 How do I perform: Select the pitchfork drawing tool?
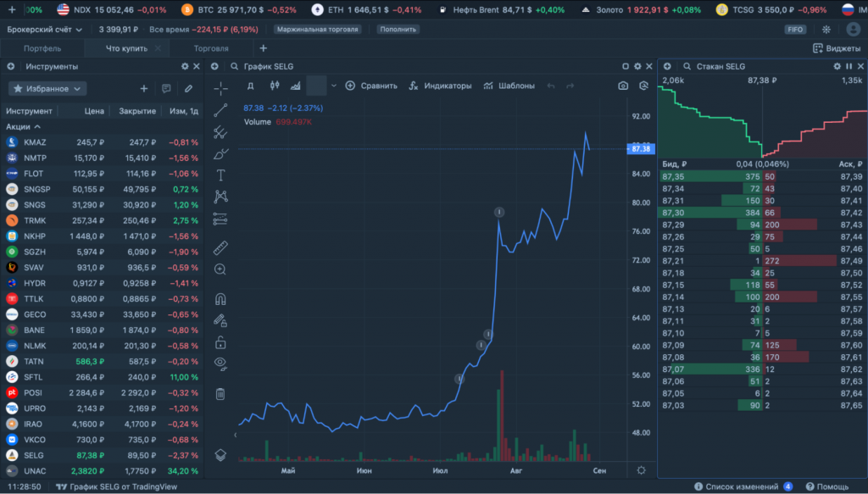pyautogui.click(x=220, y=131)
